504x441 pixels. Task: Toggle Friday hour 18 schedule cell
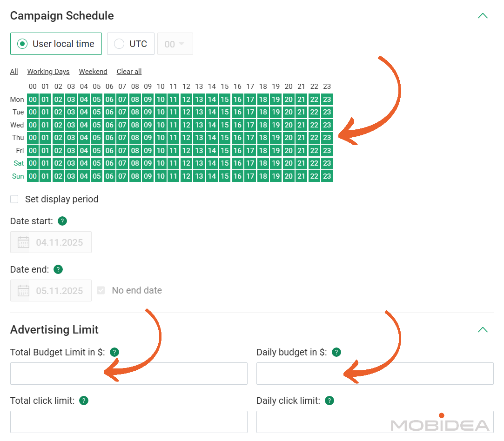pos(263,151)
